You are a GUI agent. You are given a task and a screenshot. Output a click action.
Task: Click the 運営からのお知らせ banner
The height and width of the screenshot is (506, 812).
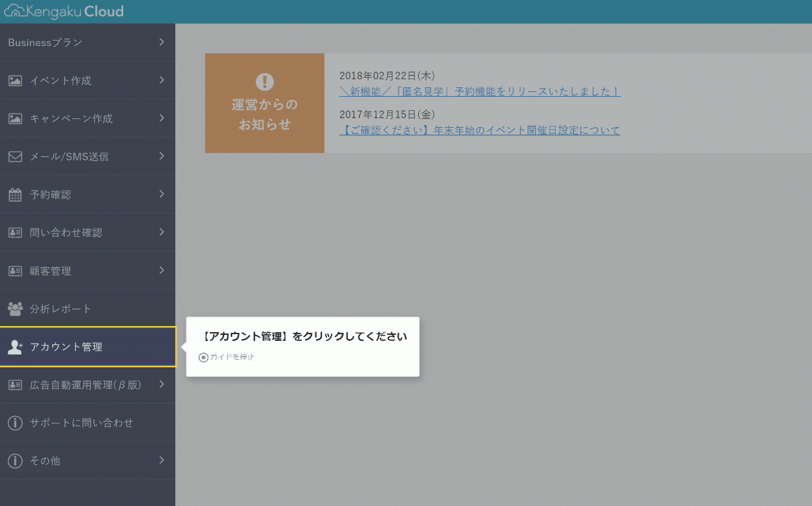[264, 103]
